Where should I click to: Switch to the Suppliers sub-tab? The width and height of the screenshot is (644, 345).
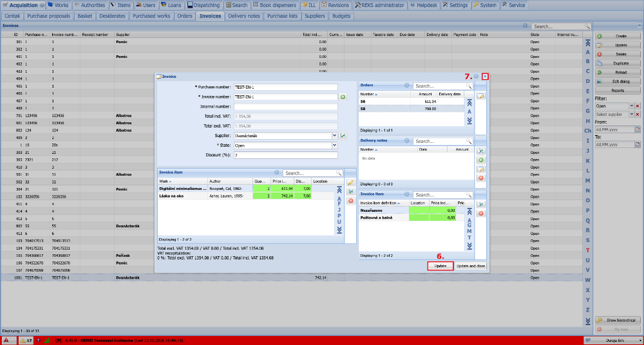click(315, 16)
